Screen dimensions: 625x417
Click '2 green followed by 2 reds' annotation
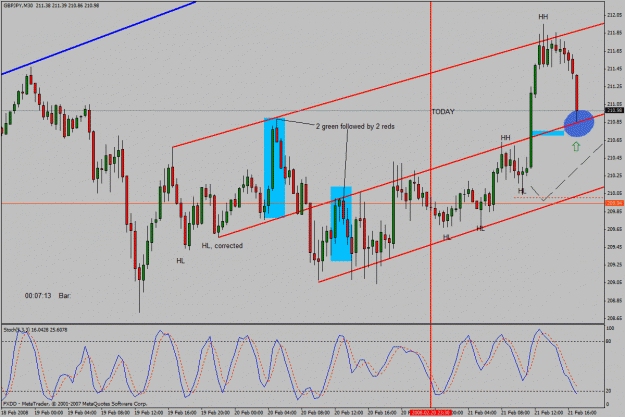(x=355, y=126)
